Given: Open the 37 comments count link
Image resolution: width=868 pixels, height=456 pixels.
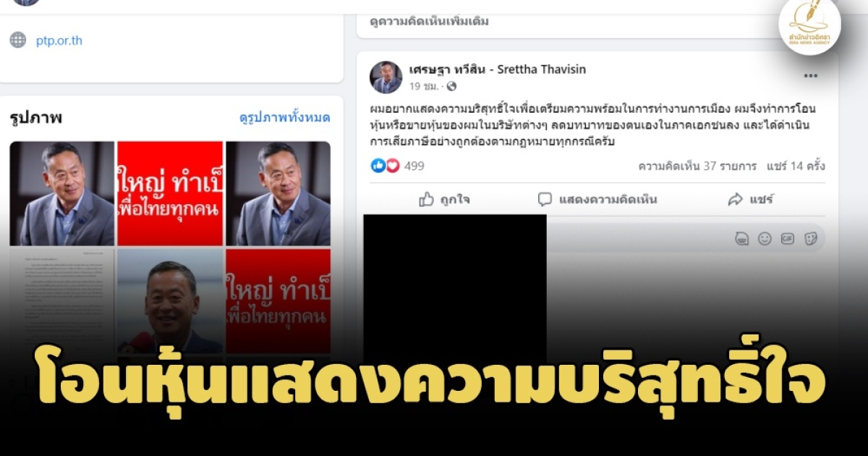Looking at the screenshot, I should coord(697,166).
